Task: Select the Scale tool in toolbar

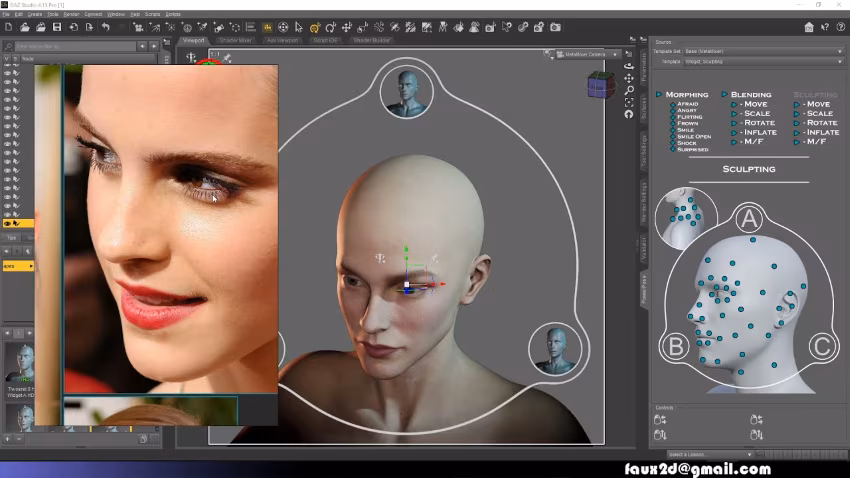Action: [363, 27]
